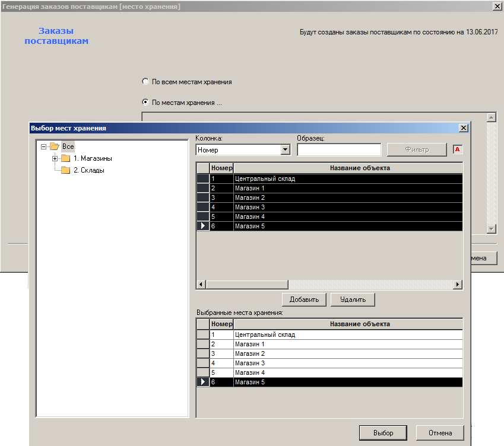Viewport: 504px width, 446px height.
Task: Click Номер column header in upper grid
Action: [221, 168]
